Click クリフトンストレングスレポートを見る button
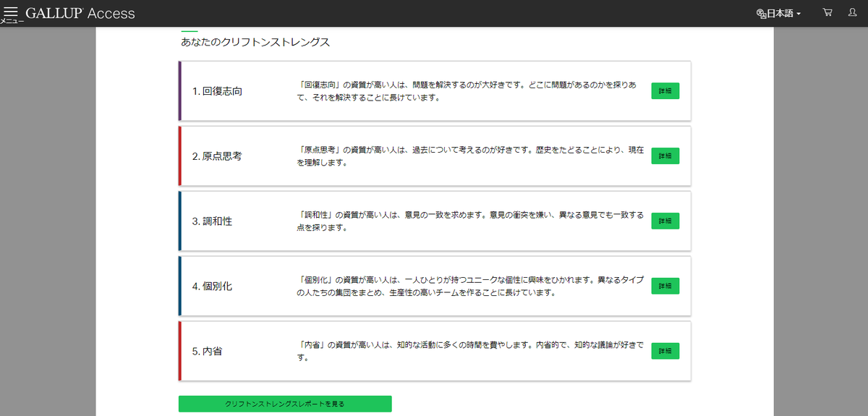Viewport: 868px width, 416px height. click(285, 404)
